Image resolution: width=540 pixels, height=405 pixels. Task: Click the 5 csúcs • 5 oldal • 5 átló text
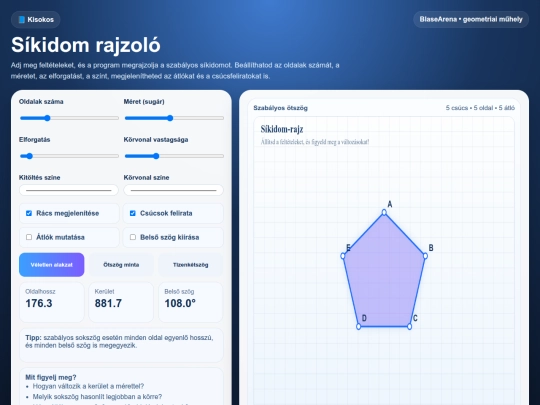[480, 108]
